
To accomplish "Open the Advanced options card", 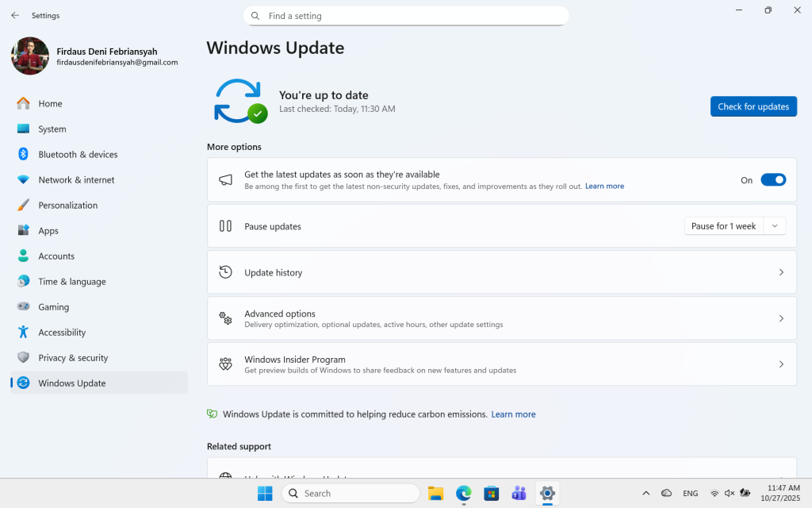I will pyautogui.click(x=502, y=318).
